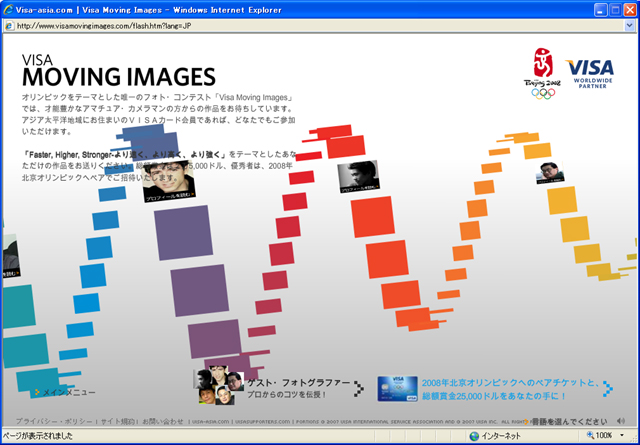Click the page icon beside the address URL
This screenshot has height=445, width=640.
[x=9, y=26]
